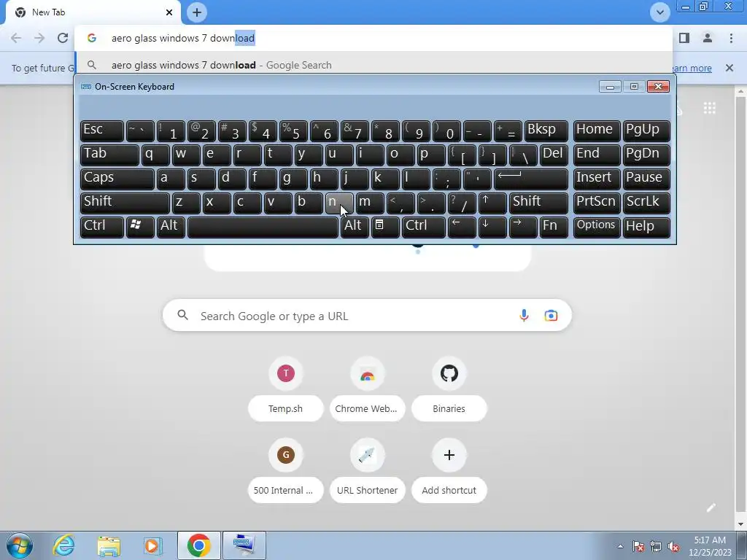Open Chrome three-dot menu
This screenshot has width=747, height=560.
tap(731, 38)
